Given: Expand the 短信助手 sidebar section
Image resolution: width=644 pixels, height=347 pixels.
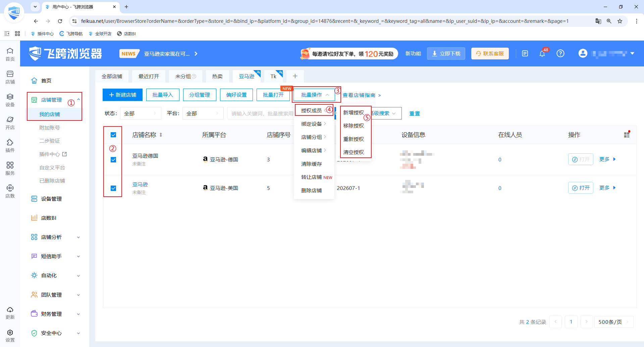Looking at the screenshot, I should point(56,256).
